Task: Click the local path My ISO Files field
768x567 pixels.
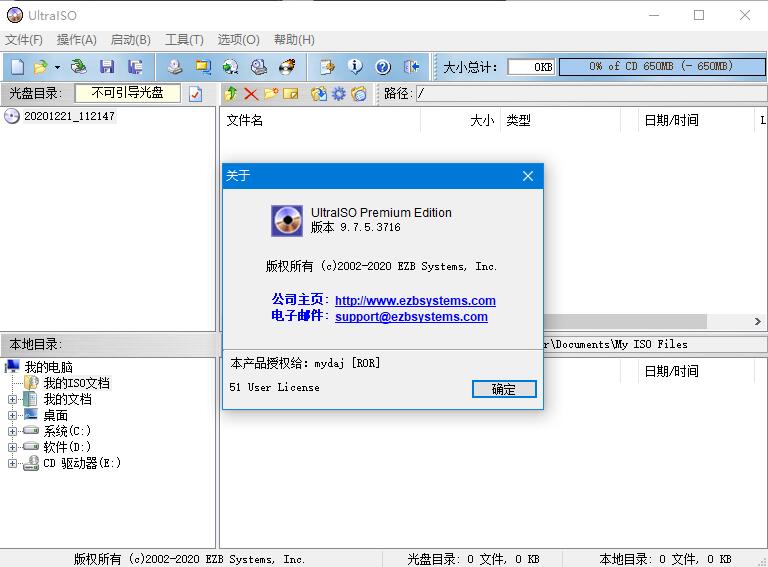Action: coord(654,344)
